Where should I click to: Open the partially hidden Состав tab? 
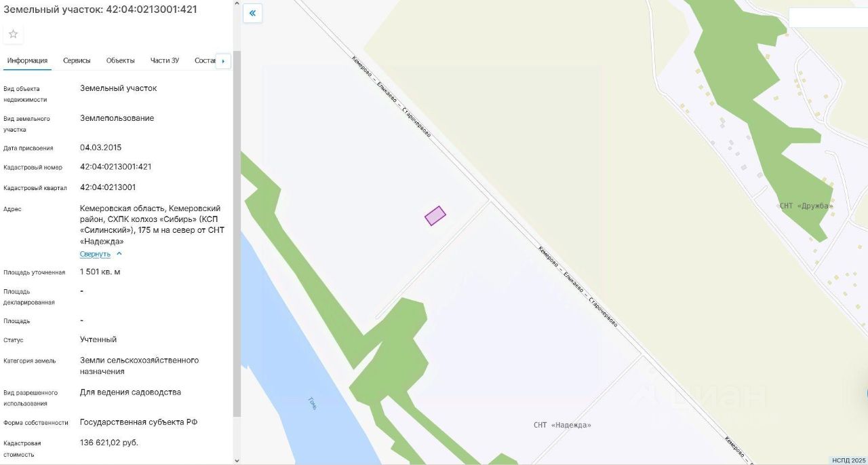[205, 60]
